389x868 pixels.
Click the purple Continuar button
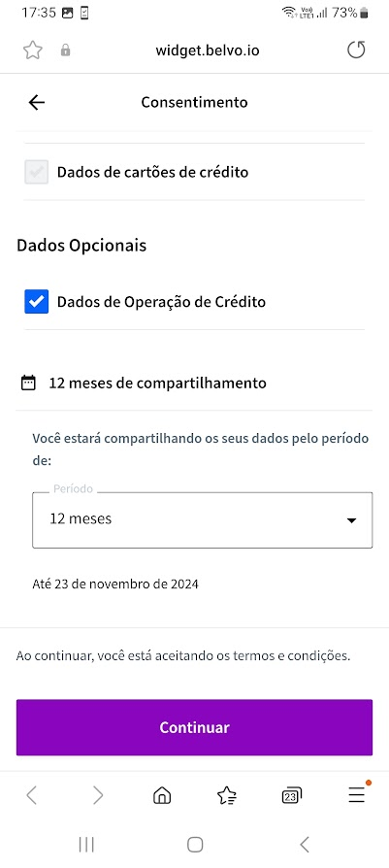[194, 727]
